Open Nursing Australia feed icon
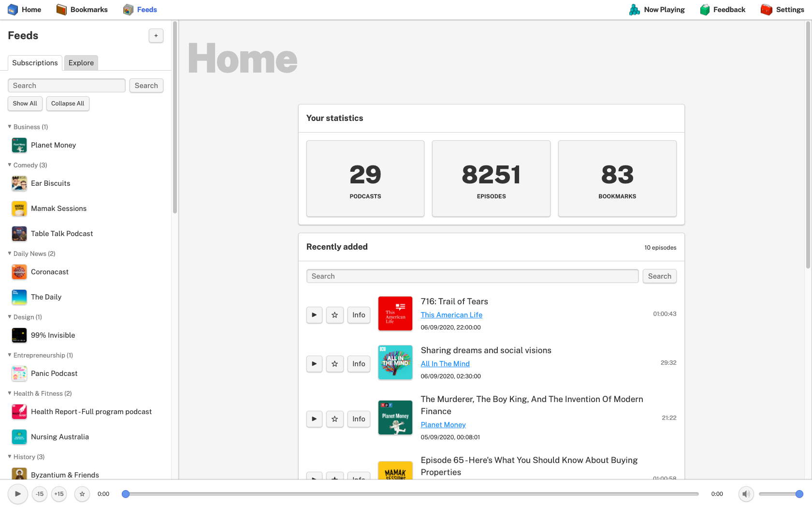This screenshot has height=508, width=812. [19, 437]
